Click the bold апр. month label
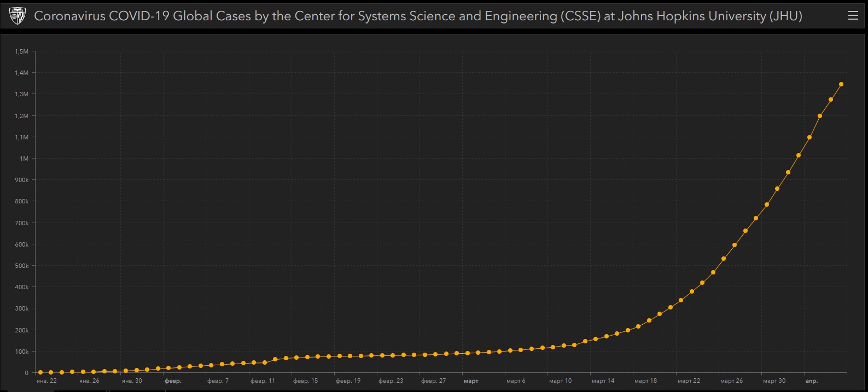Image resolution: width=868 pixels, height=392 pixels. click(x=812, y=381)
